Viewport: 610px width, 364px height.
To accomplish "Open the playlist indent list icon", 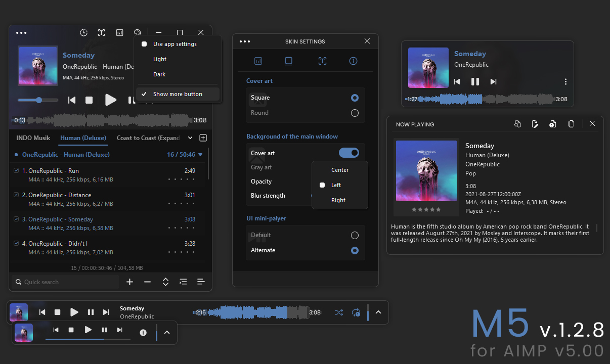I will coord(183,282).
